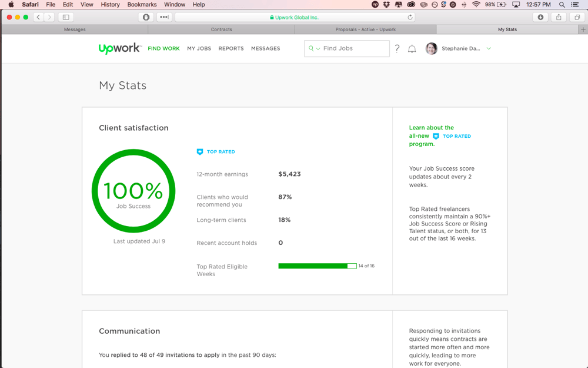Show Safari downloads
Screen dimensions: 588x368
click(540, 17)
